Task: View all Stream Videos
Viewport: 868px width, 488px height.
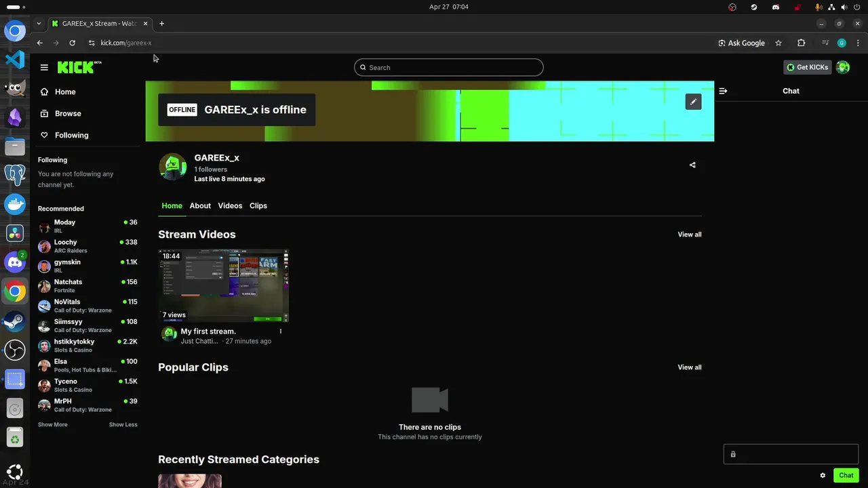Action: pyautogui.click(x=690, y=235)
